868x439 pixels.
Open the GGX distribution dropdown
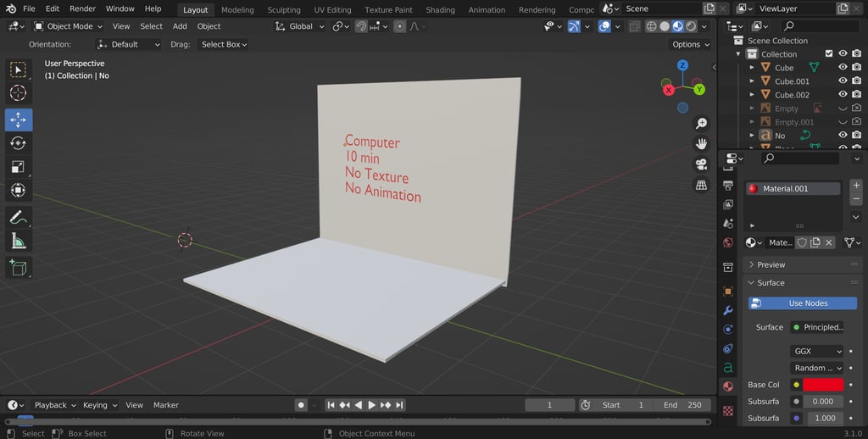pos(817,351)
